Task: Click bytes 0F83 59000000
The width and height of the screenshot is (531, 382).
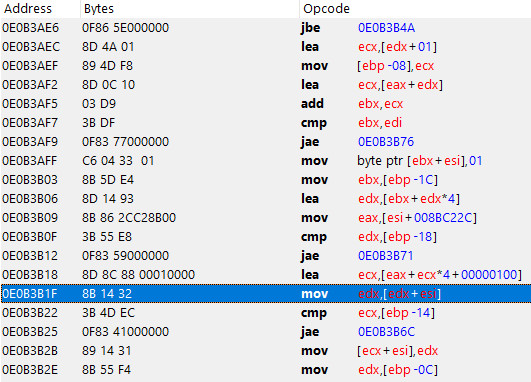Action: point(125,255)
